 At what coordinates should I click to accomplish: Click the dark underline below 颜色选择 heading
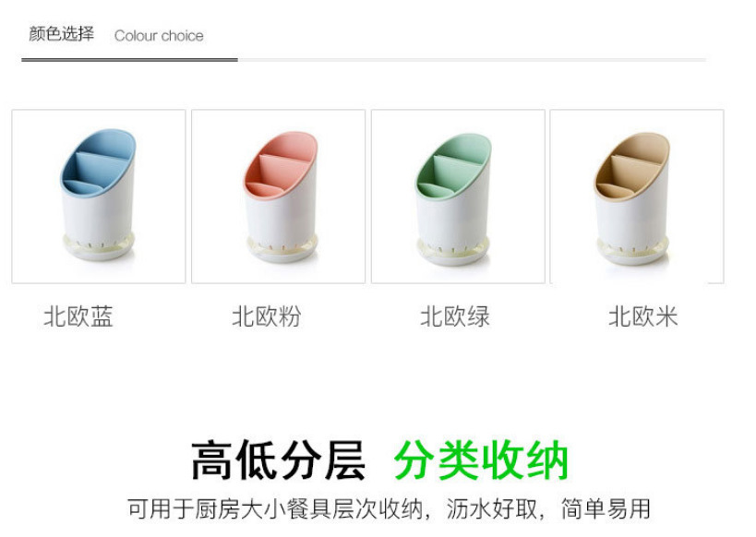130,60
